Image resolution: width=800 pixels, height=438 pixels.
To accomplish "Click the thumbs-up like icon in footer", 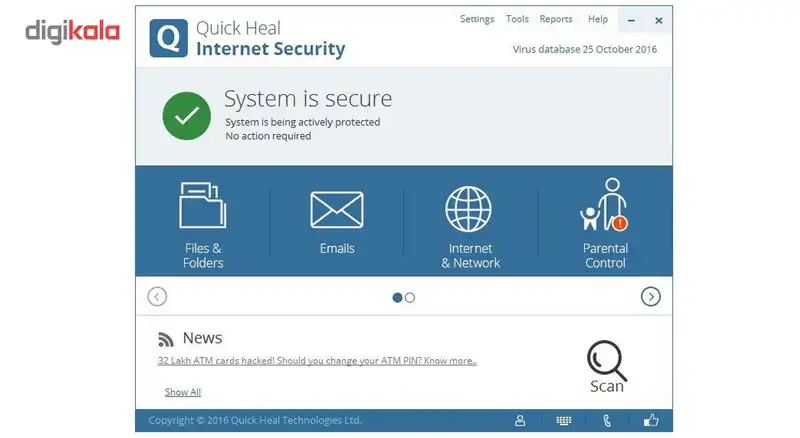I will (651, 420).
